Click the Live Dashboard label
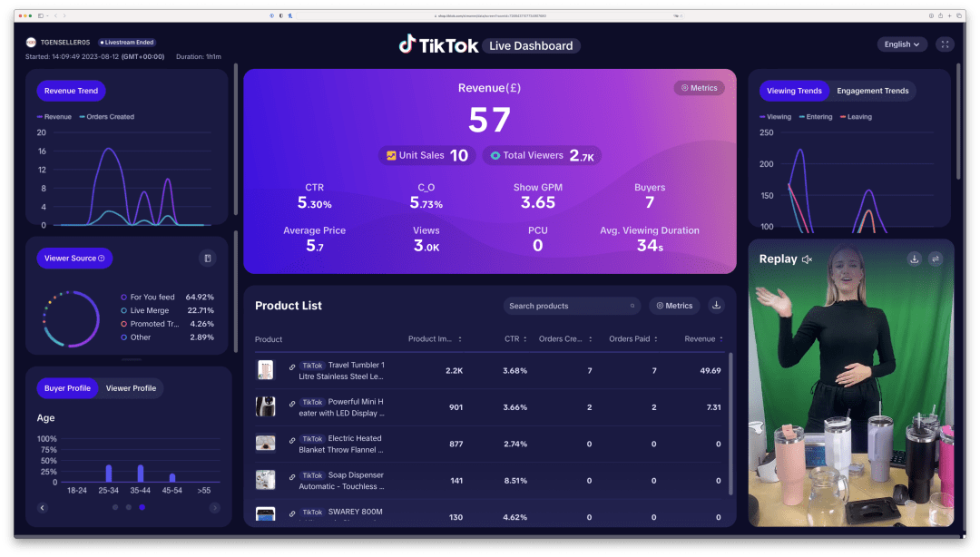This screenshot has height=557, width=980. (531, 45)
